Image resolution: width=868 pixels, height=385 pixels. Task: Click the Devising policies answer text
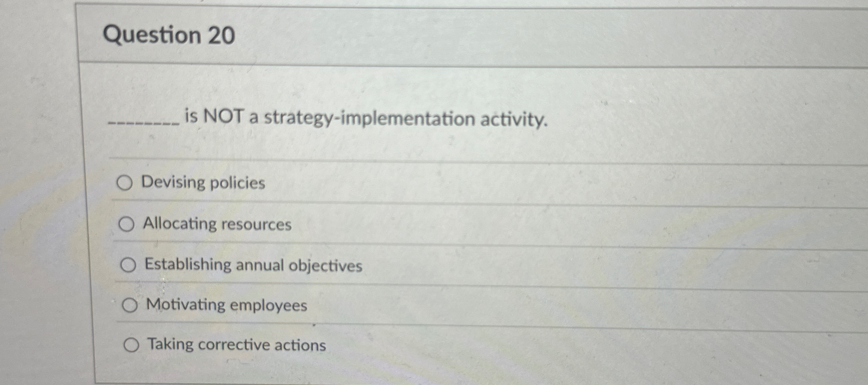click(x=202, y=183)
